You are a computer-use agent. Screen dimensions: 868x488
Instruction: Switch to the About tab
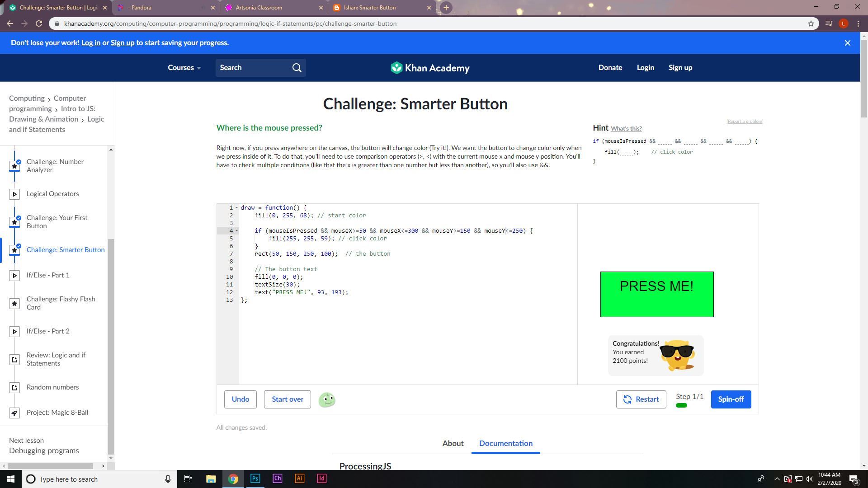pos(453,443)
